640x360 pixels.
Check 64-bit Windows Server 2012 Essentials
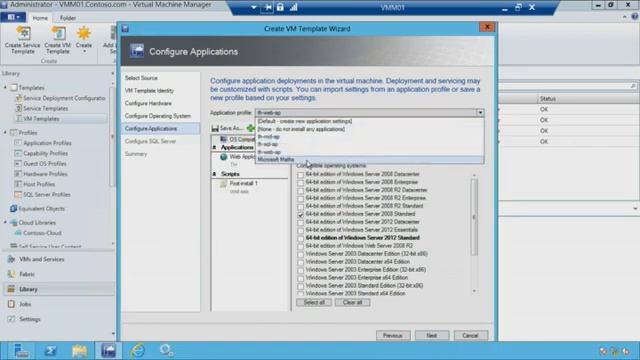point(301,230)
